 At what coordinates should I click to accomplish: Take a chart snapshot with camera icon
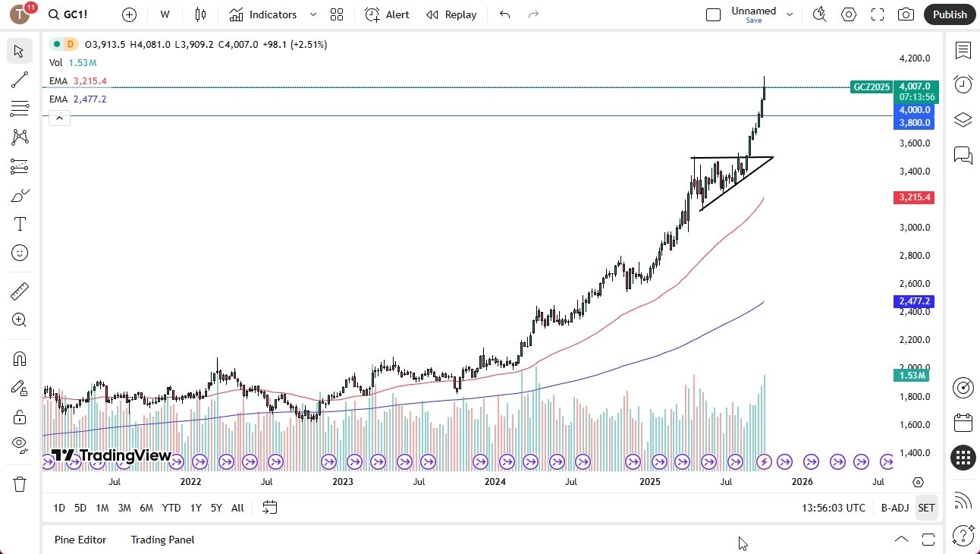(906, 14)
